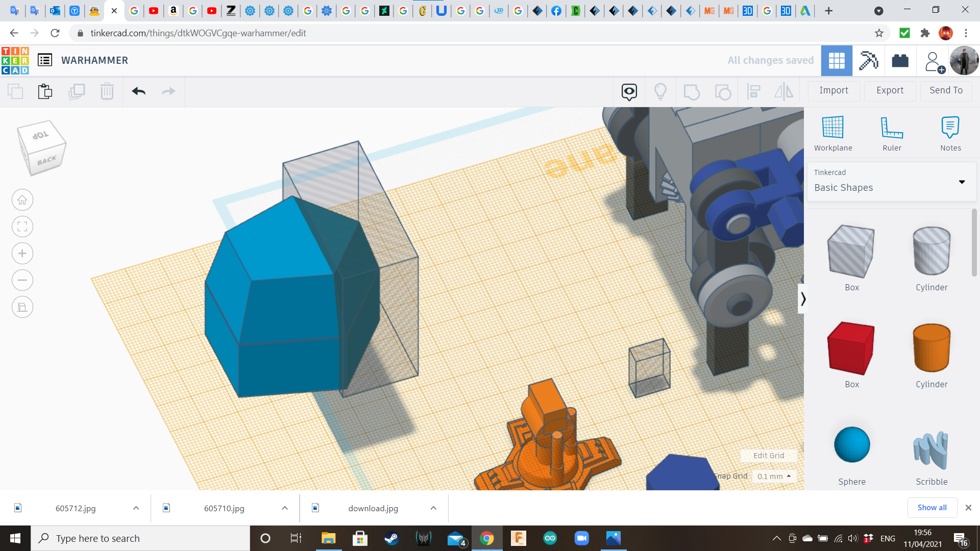Viewport: 980px width, 551px height.
Task: Click the Align tool icon
Action: tap(753, 92)
